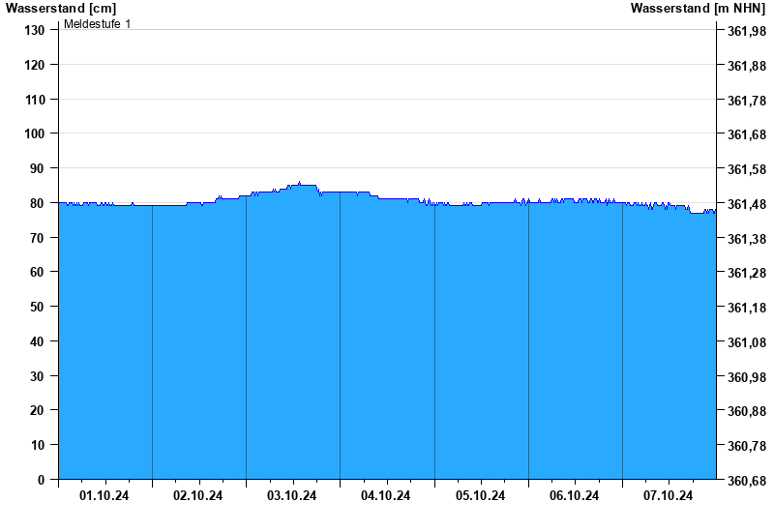The image size is (774, 532).
Task: Click the 361,68 m NHN axis value
Action: click(747, 134)
